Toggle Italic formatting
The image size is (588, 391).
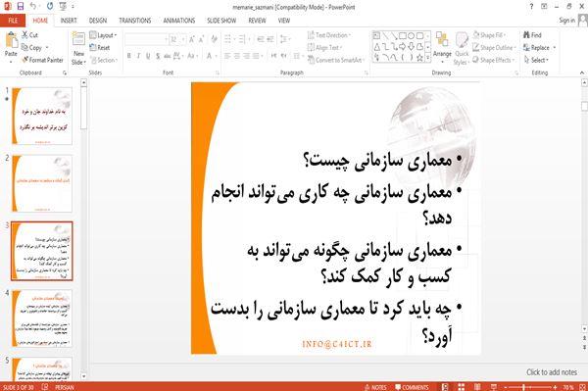point(139,56)
